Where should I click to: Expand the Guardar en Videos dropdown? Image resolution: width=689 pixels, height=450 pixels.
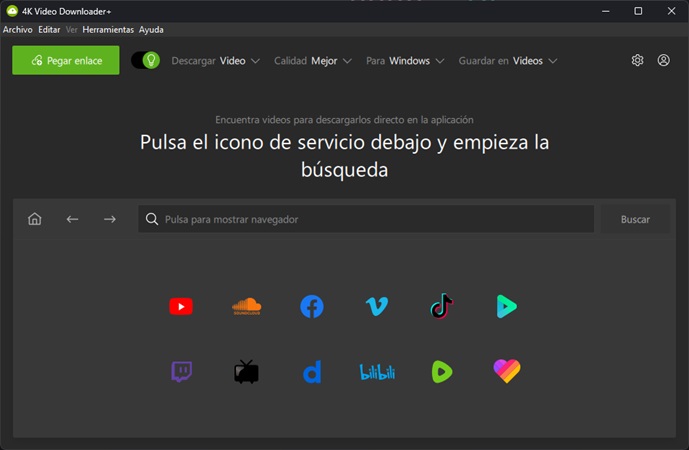[508, 61]
